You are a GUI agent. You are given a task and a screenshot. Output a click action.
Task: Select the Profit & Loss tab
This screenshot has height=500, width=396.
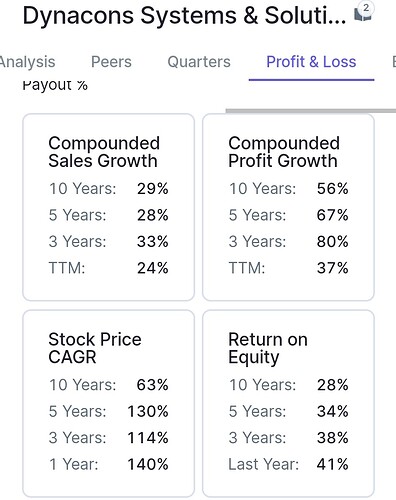tap(311, 62)
